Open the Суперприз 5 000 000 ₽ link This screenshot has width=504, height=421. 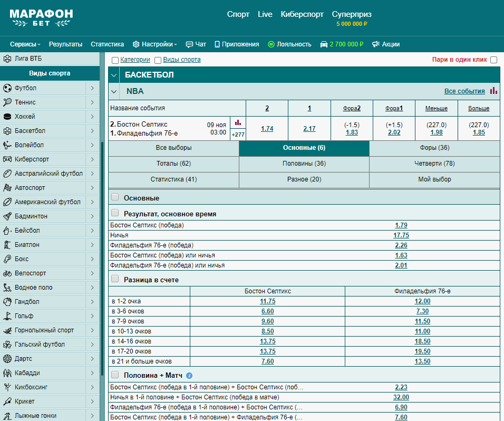coord(352,18)
